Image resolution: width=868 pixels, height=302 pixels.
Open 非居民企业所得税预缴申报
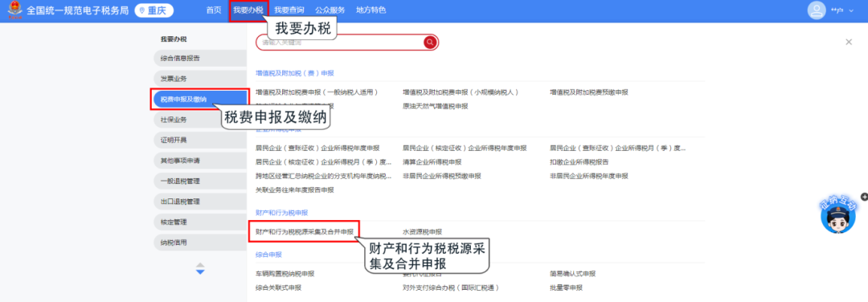coord(442,176)
